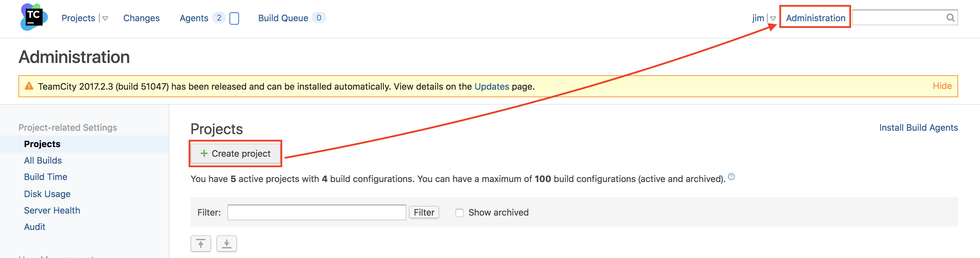The width and height of the screenshot is (980, 258).
Task: Click the Filter text input field
Action: pos(317,212)
